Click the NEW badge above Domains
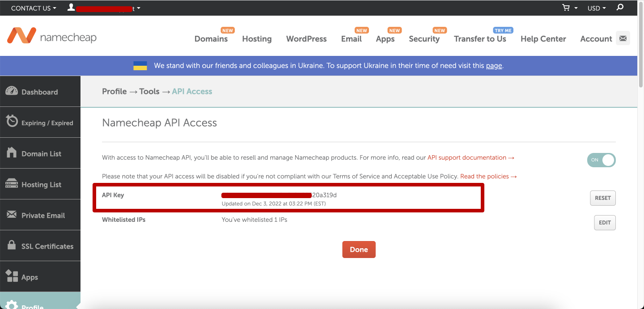644x309 pixels. pyautogui.click(x=228, y=30)
